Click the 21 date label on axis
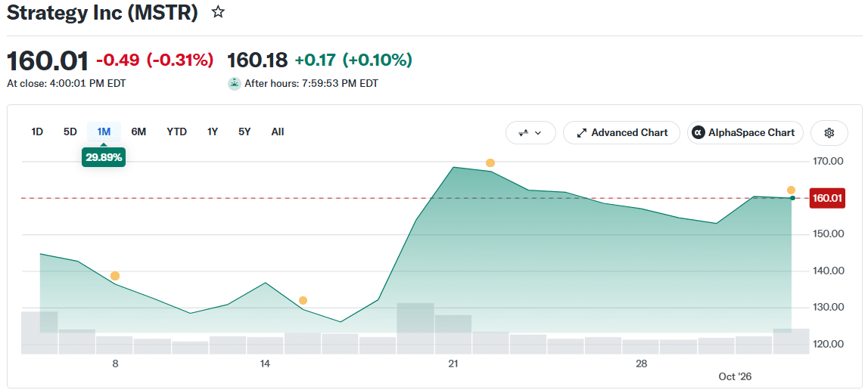868x390 pixels. point(453,364)
